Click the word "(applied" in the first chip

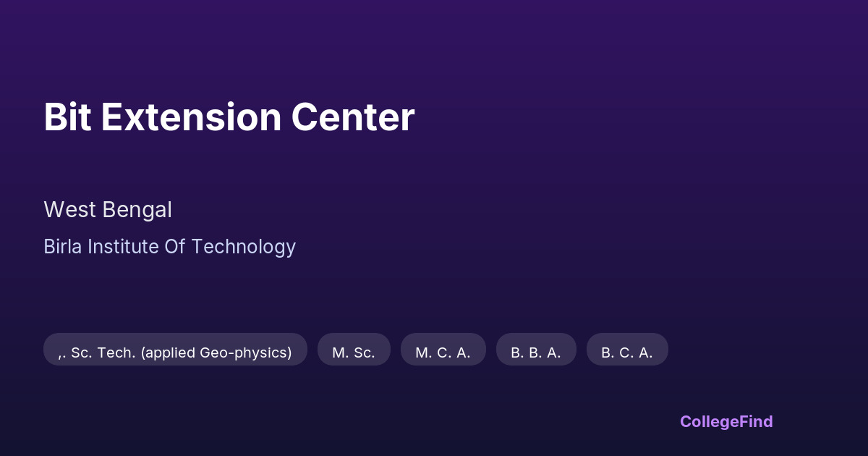168,352
